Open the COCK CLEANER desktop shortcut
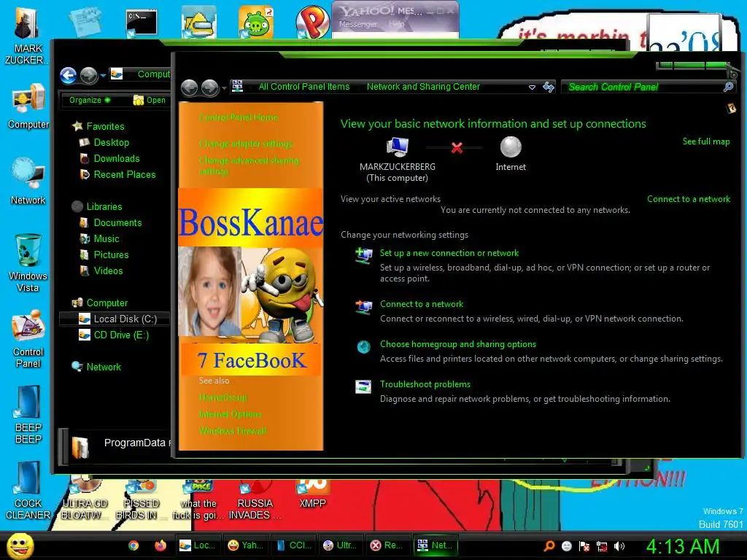Image resolution: width=747 pixels, height=560 pixels. [28, 491]
